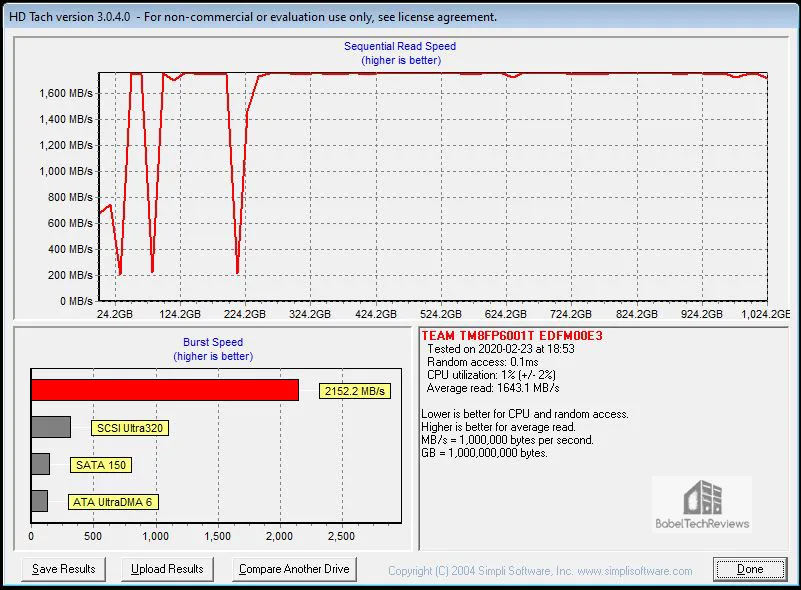Click the Average read: 1643.1 MB/s line

[x=493, y=388]
